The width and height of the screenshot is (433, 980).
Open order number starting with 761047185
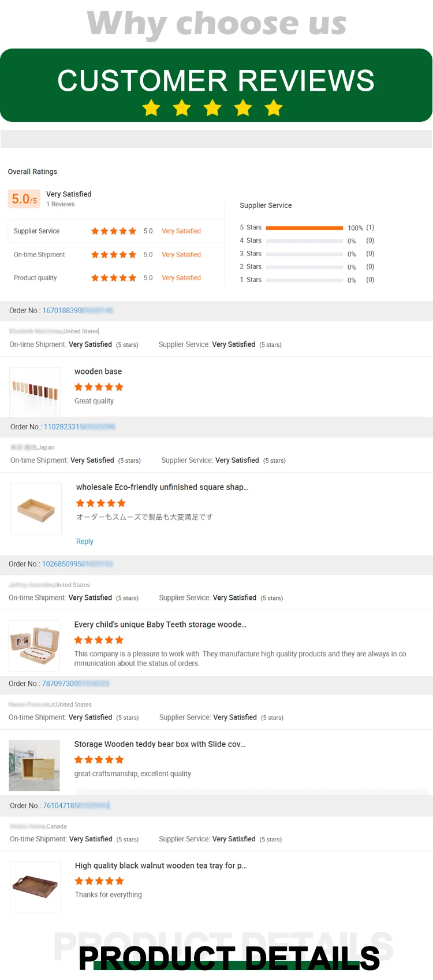76,805
